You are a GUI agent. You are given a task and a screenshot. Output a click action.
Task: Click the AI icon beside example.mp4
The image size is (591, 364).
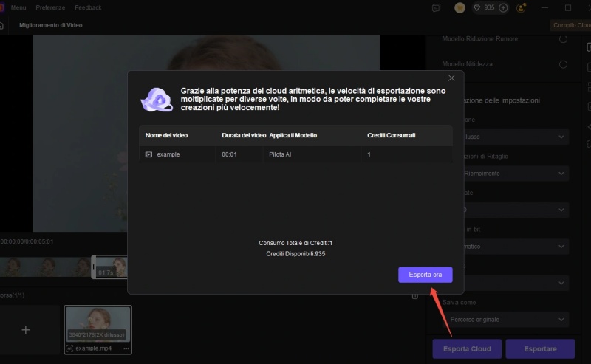click(69, 348)
